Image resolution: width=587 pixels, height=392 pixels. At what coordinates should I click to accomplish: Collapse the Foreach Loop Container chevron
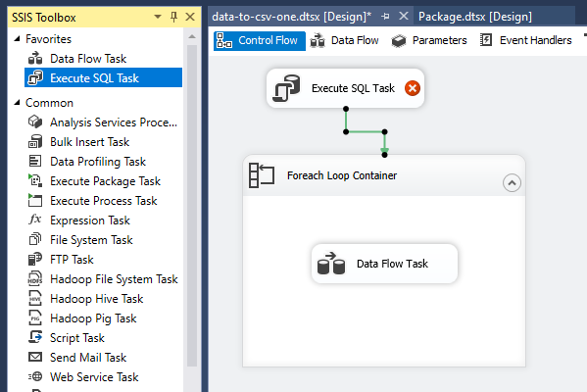512,183
